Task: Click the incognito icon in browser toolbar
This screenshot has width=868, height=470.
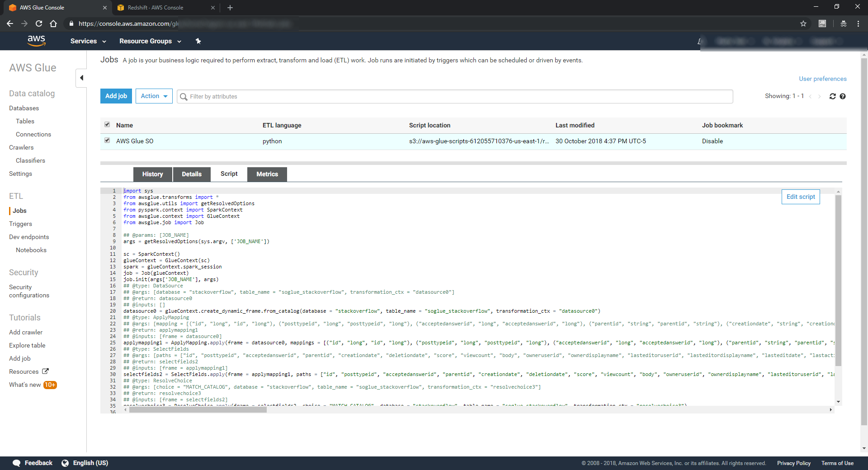Action: click(x=844, y=23)
